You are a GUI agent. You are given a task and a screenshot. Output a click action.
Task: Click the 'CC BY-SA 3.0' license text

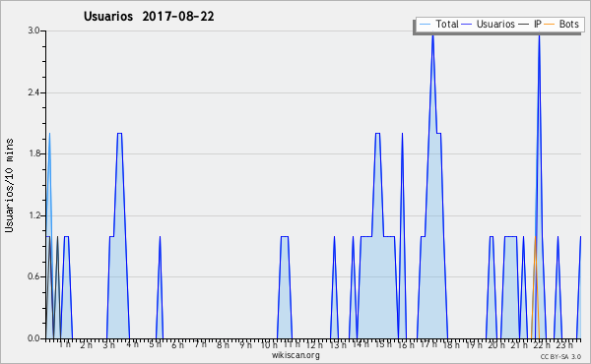pyautogui.click(x=560, y=356)
